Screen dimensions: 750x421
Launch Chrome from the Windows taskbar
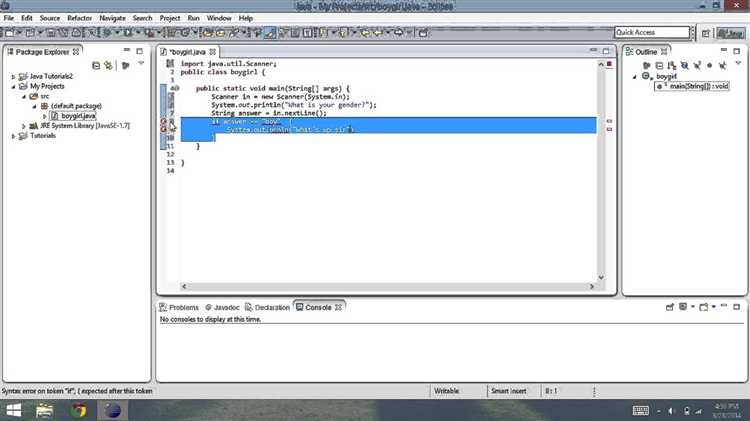tap(78, 410)
